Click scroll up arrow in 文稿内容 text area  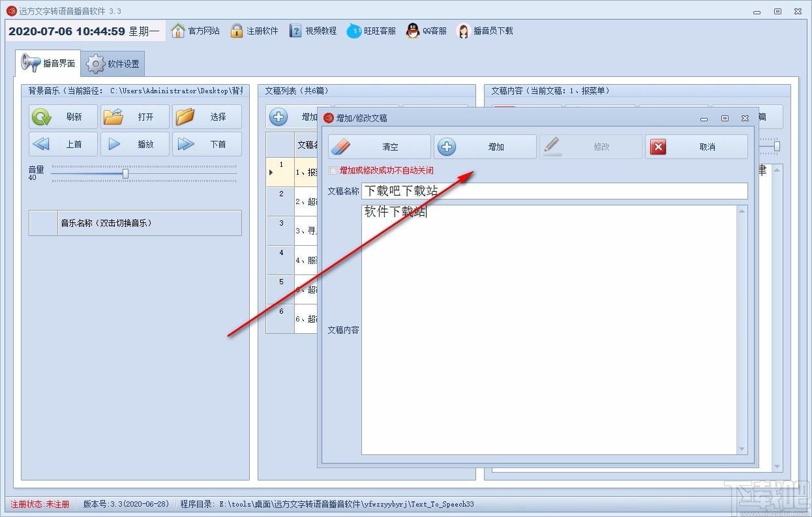[x=742, y=211]
